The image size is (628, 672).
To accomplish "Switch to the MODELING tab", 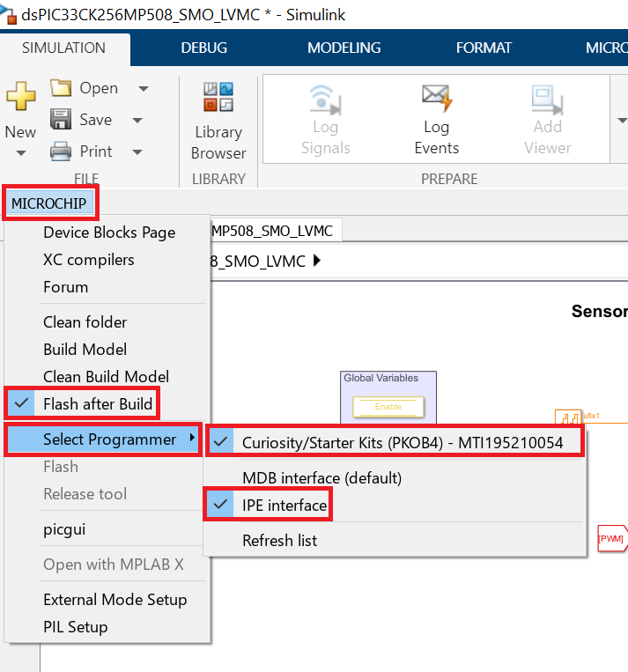I will coord(344,48).
